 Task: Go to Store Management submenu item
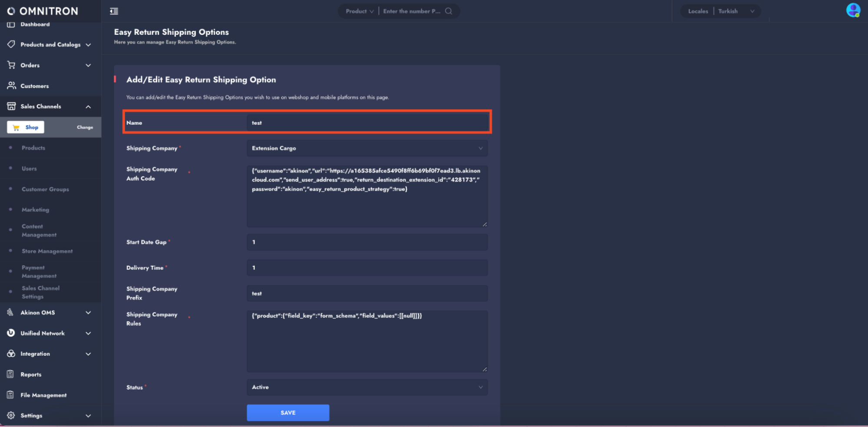click(47, 251)
